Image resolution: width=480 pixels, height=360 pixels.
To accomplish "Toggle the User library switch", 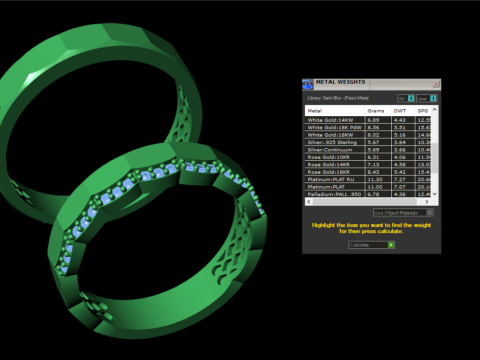I will tap(427, 98).
